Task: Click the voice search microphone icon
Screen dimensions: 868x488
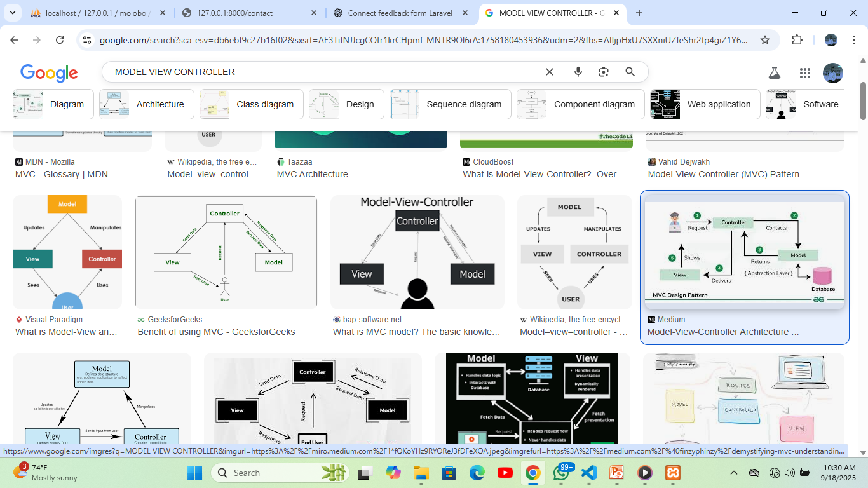Action: pyautogui.click(x=578, y=72)
